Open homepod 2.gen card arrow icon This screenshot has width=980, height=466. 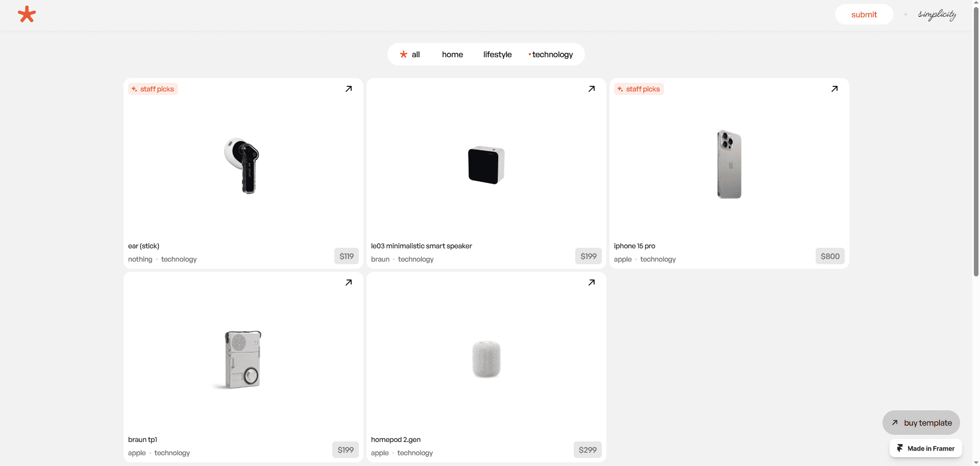click(592, 283)
